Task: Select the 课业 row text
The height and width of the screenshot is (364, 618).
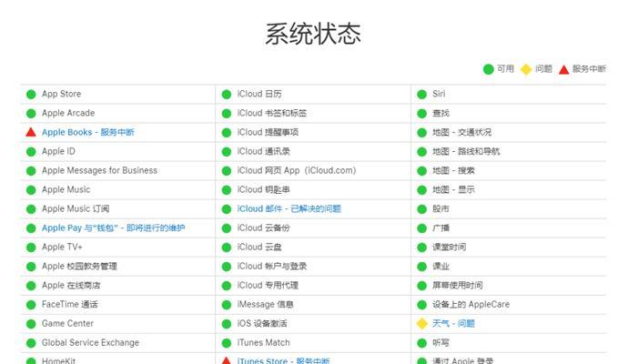Action: (x=441, y=267)
